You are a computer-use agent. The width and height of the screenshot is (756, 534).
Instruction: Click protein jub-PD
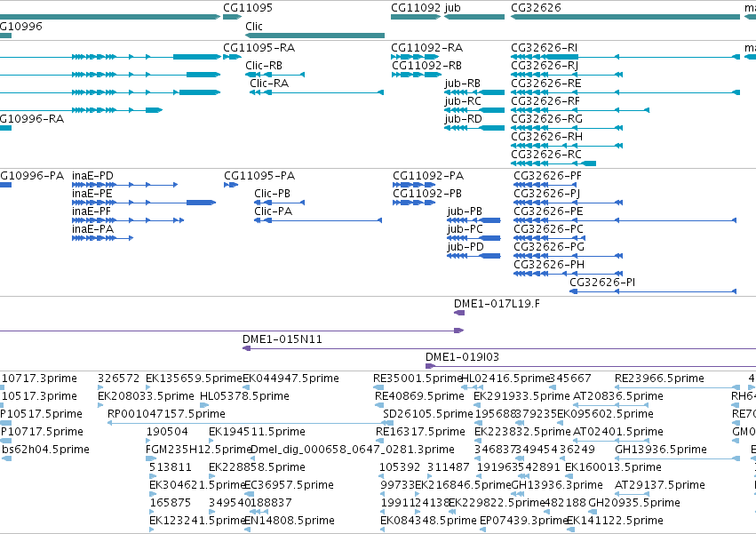(x=466, y=248)
